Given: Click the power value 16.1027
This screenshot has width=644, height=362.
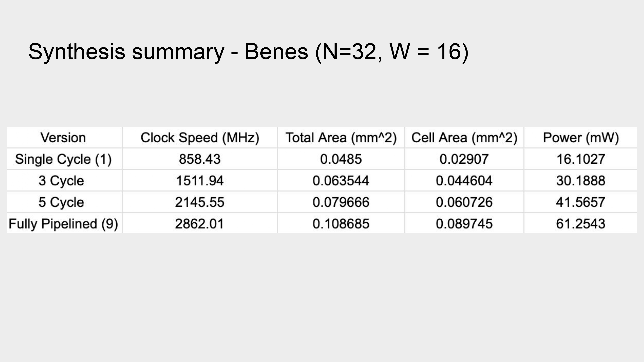Looking at the screenshot, I should (581, 159).
